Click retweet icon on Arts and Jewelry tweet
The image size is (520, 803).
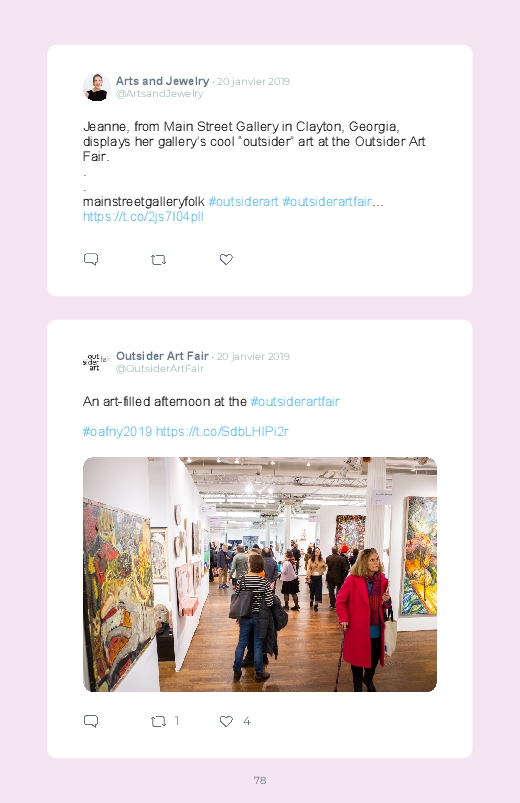(x=158, y=260)
